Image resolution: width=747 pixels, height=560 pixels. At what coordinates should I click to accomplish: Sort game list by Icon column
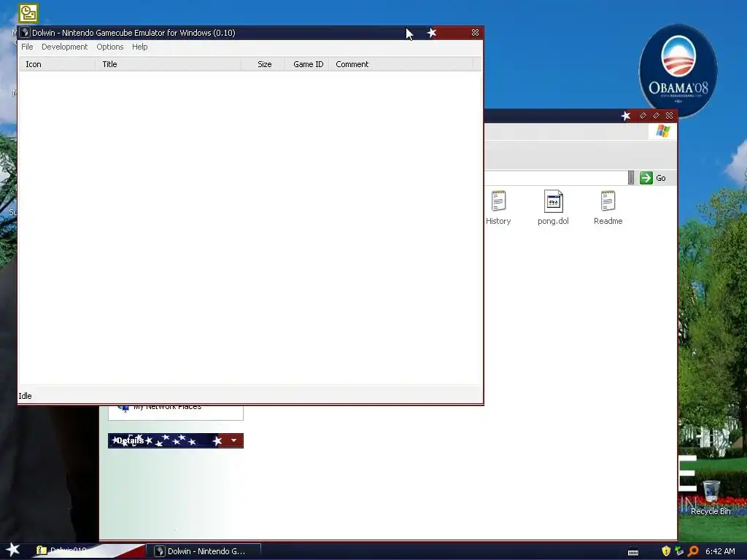pyautogui.click(x=57, y=64)
